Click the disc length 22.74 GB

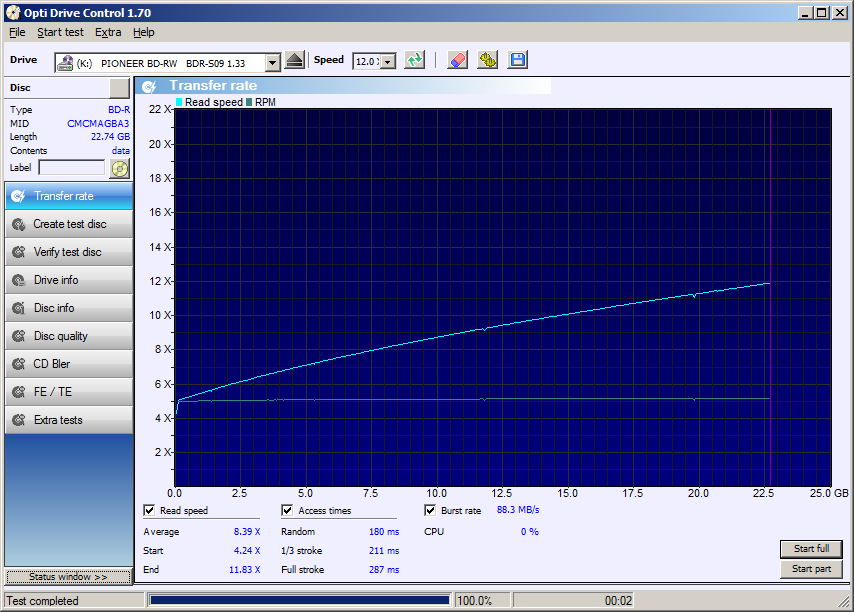coord(111,137)
